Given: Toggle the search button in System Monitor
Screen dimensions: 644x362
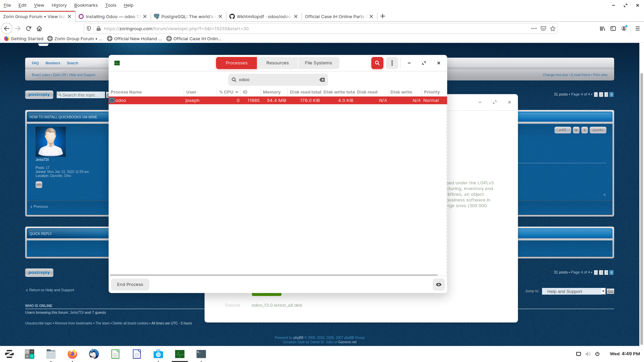Looking at the screenshot, I should pos(377,63).
